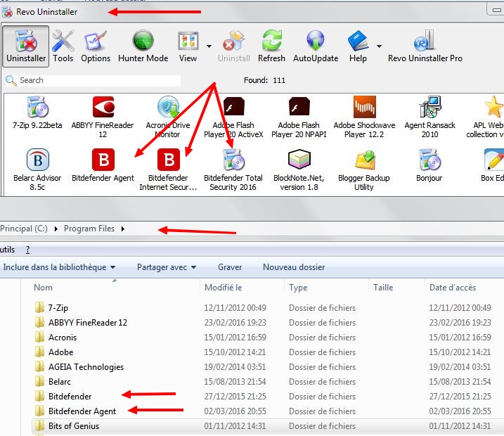
Task: Open Inclure dans la bibliothèque dropdown
Action: pos(59,267)
